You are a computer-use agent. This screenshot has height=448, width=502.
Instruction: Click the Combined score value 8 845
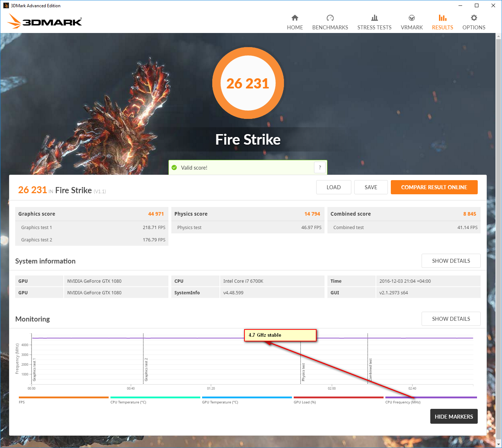point(470,214)
